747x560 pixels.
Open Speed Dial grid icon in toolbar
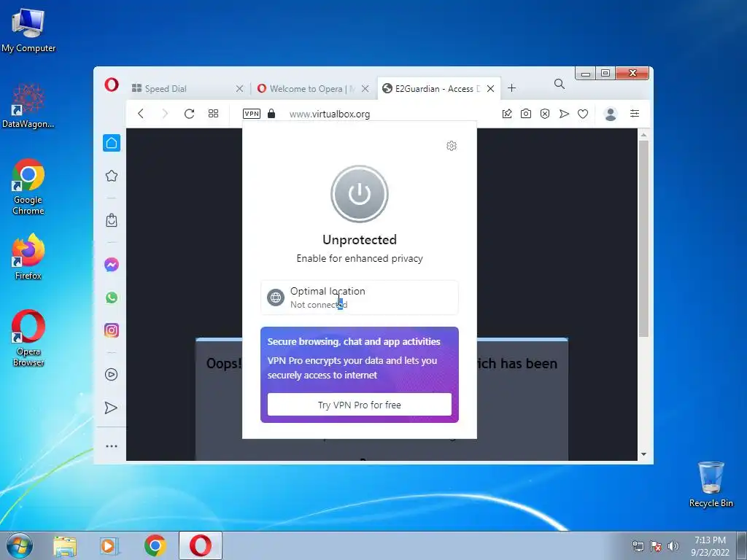[213, 113]
